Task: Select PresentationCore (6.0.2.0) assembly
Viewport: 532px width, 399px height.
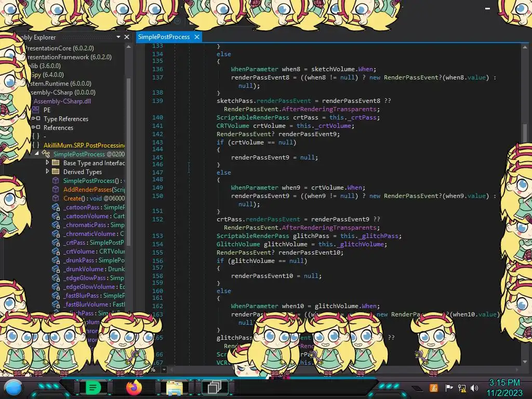Action: tap(59, 48)
